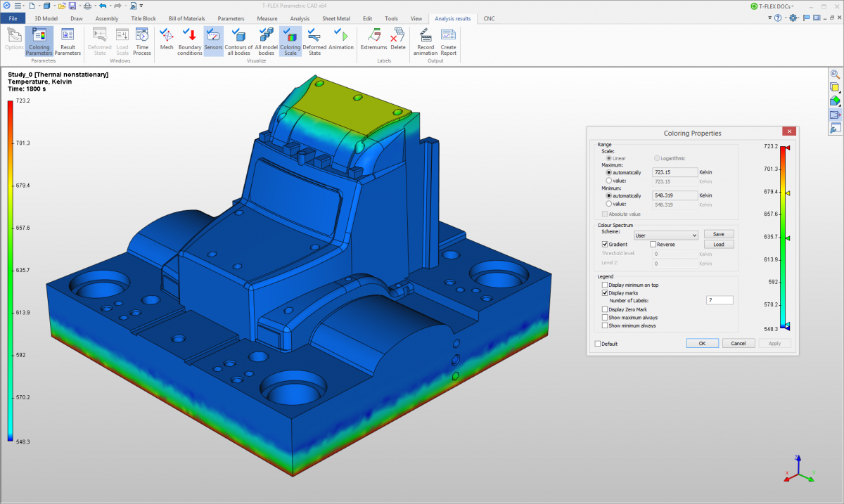Open the Sheet Metal tab
844x504 pixels.
click(x=336, y=18)
